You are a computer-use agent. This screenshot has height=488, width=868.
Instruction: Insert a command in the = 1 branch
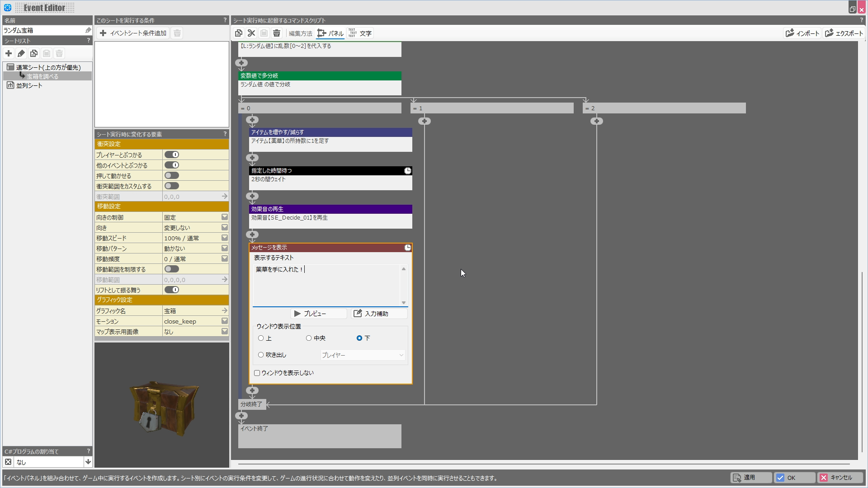pyautogui.click(x=425, y=121)
